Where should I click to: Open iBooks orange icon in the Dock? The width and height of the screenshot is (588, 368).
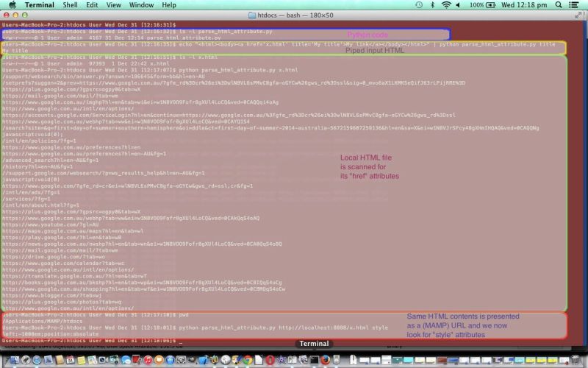click(x=159, y=360)
